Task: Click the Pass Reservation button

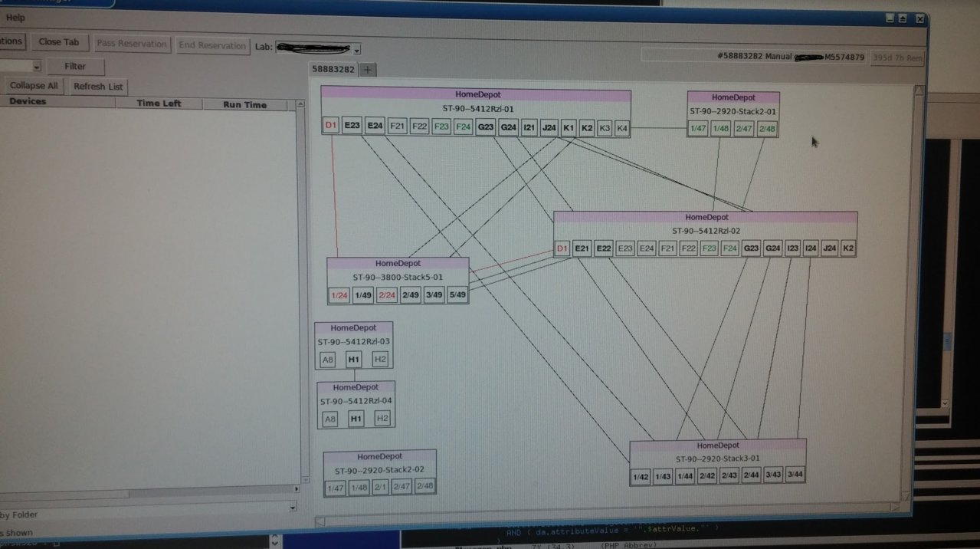Action: point(132,44)
